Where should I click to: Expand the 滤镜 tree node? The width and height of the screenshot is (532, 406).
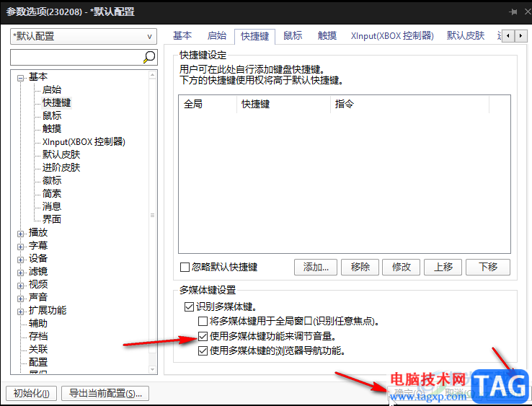21,273
